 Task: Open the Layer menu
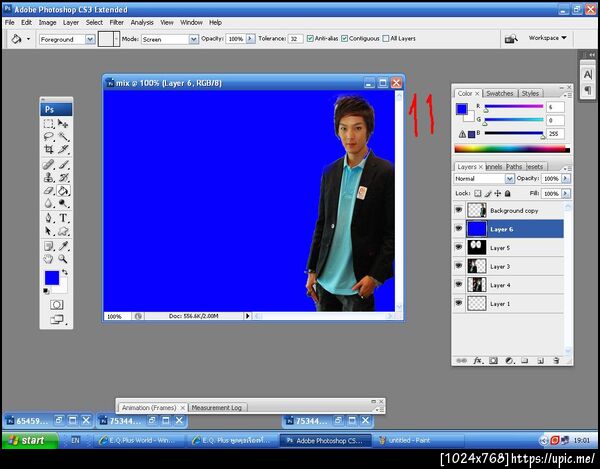pyautogui.click(x=71, y=23)
